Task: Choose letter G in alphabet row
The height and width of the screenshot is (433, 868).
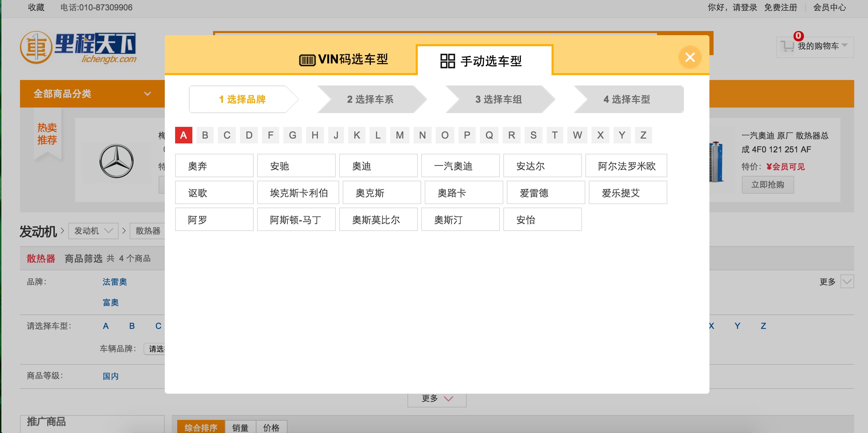Action: 292,135
